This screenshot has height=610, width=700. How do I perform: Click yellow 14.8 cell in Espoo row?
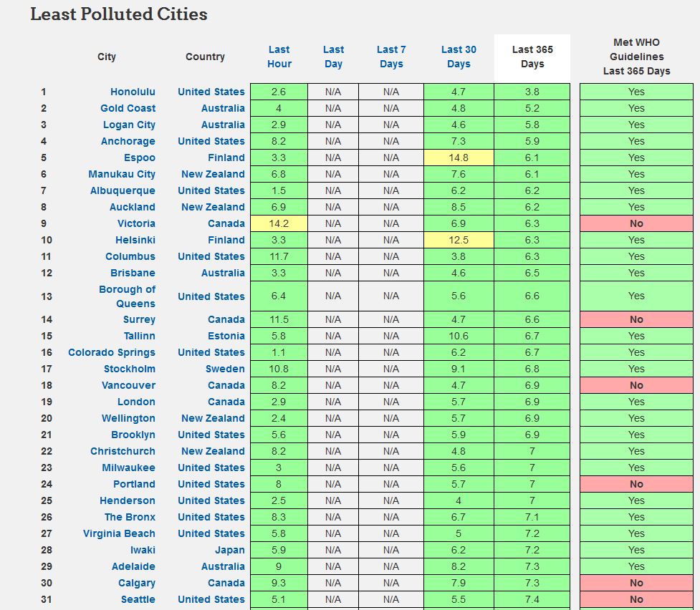[x=459, y=158]
